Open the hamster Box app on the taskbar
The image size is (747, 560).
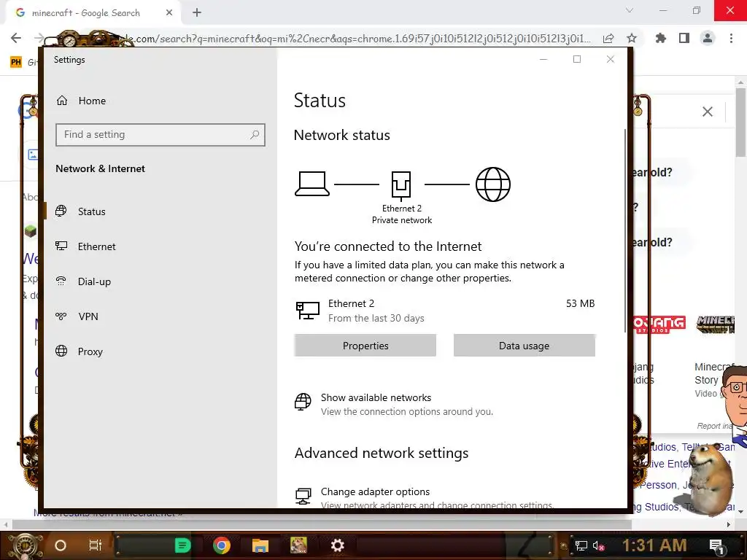pyautogui.click(x=298, y=545)
